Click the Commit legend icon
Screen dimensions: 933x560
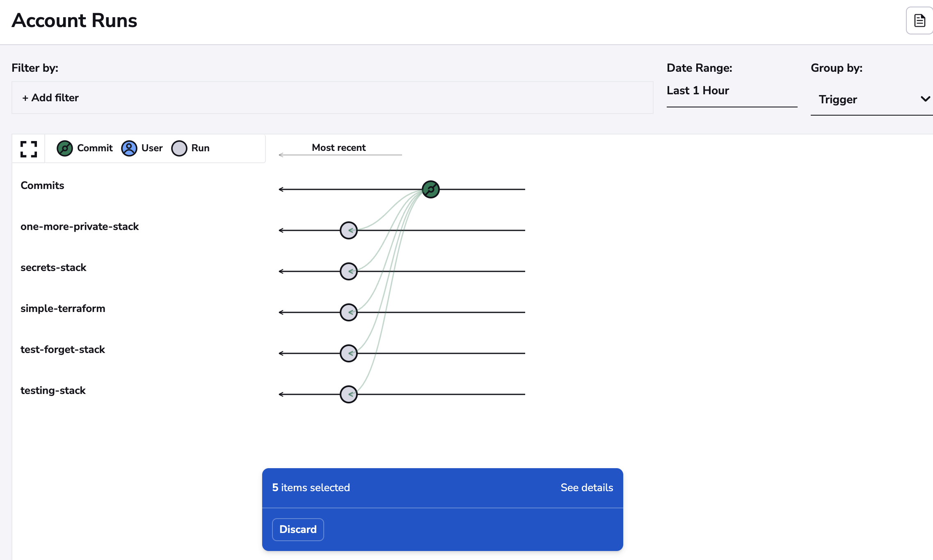[64, 148]
